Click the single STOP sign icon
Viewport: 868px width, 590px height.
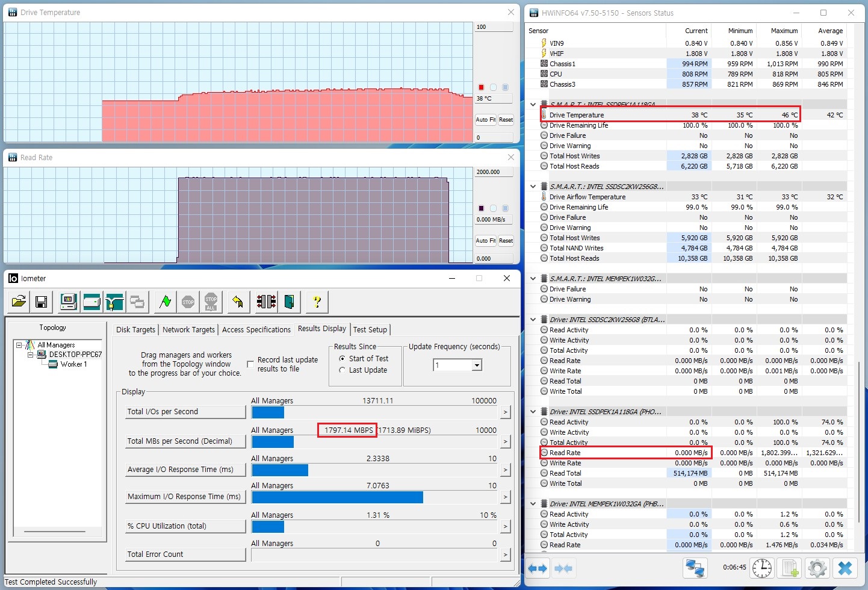pyautogui.click(x=188, y=302)
